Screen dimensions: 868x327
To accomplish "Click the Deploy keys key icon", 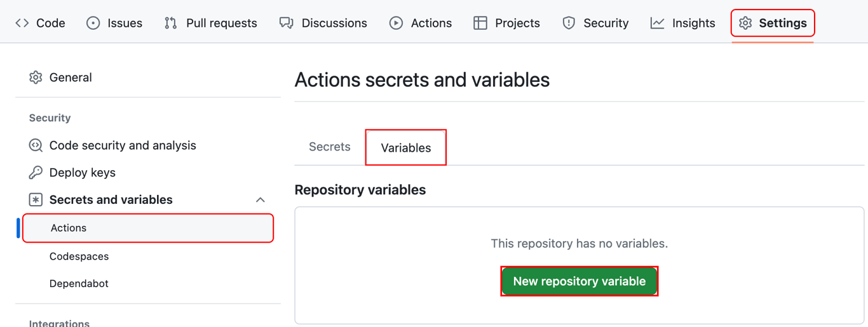I will click(36, 173).
